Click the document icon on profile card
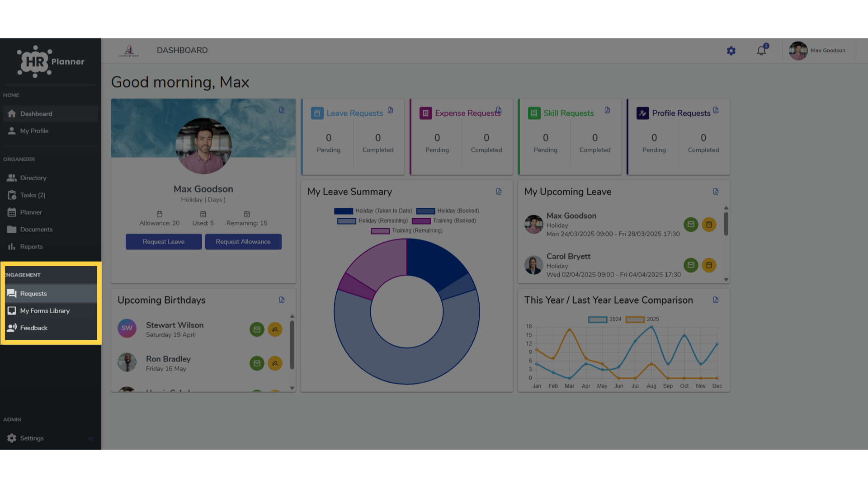The height and width of the screenshot is (488, 868). coord(282,110)
